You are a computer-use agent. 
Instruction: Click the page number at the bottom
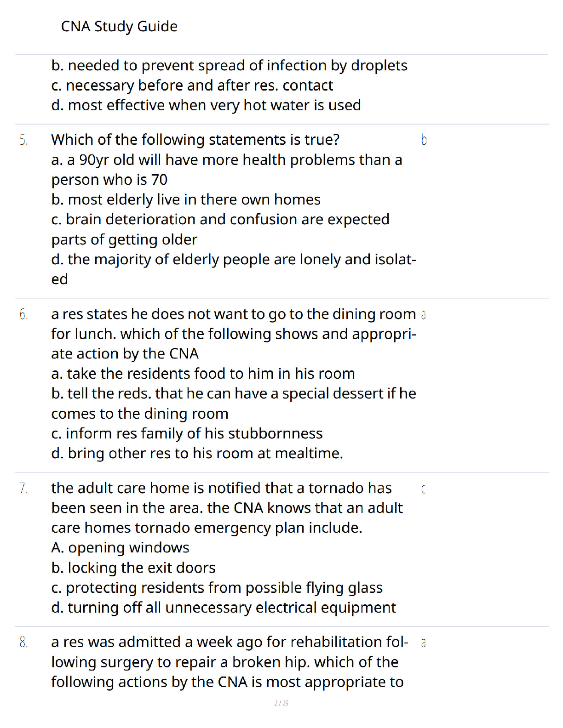[x=281, y=703]
